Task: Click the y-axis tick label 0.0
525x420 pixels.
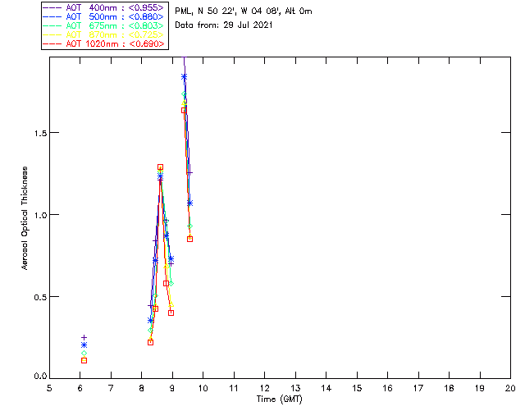Action: tap(40, 377)
